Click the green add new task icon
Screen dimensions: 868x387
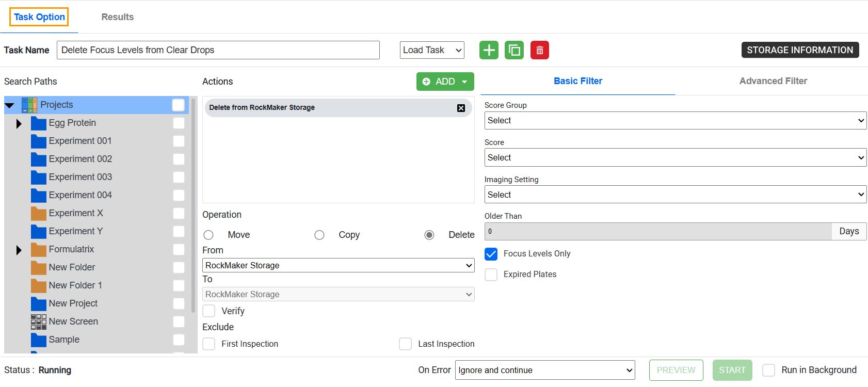pyautogui.click(x=489, y=50)
